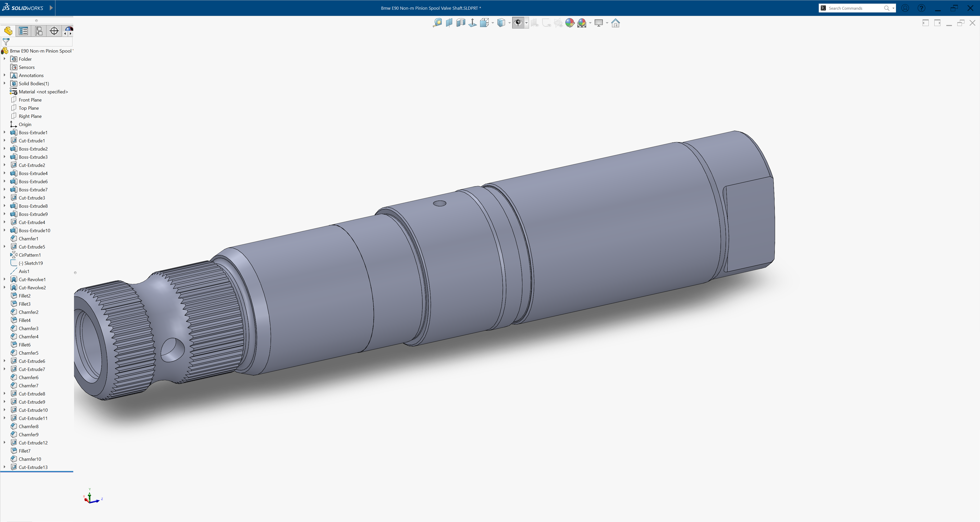Select the CirPattern1 feature
The image size is (980, 522).
30,255
